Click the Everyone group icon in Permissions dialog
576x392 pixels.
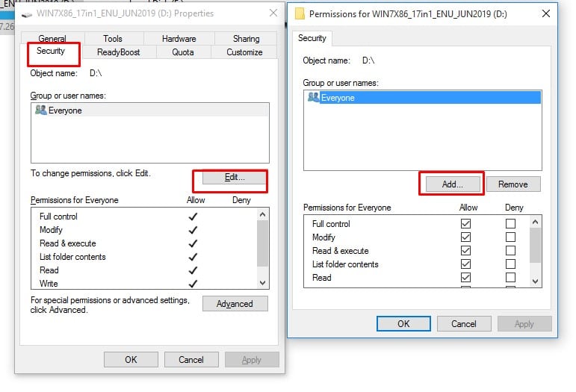click(x=313, y=97)
